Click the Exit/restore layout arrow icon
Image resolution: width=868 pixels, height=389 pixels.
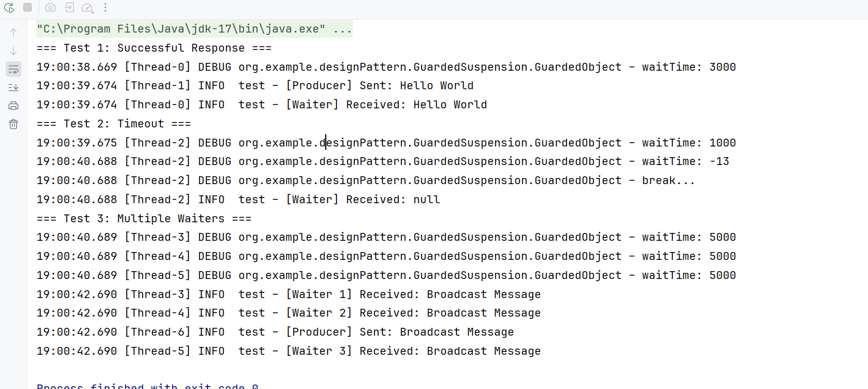pyautogui.click(x=69, y=7)
